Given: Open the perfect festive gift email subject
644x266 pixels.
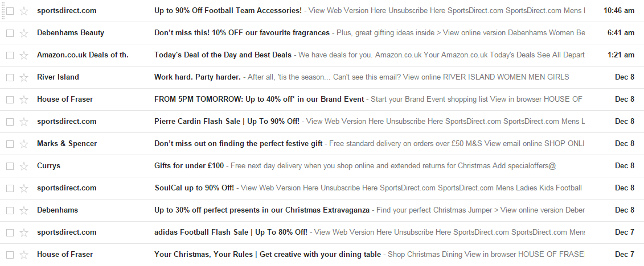Looking at the screenshot, I should pyautogui.click(x=238, y=144).
